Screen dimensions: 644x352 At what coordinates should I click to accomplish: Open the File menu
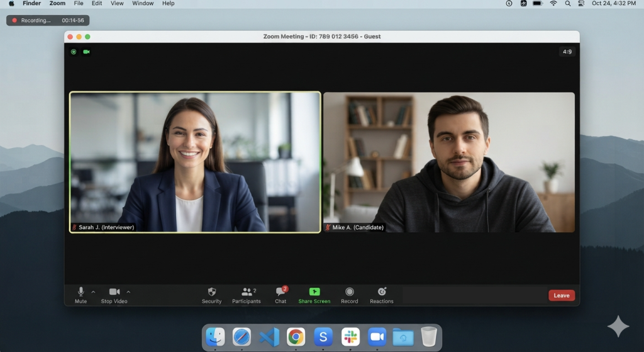click(79, 3)
